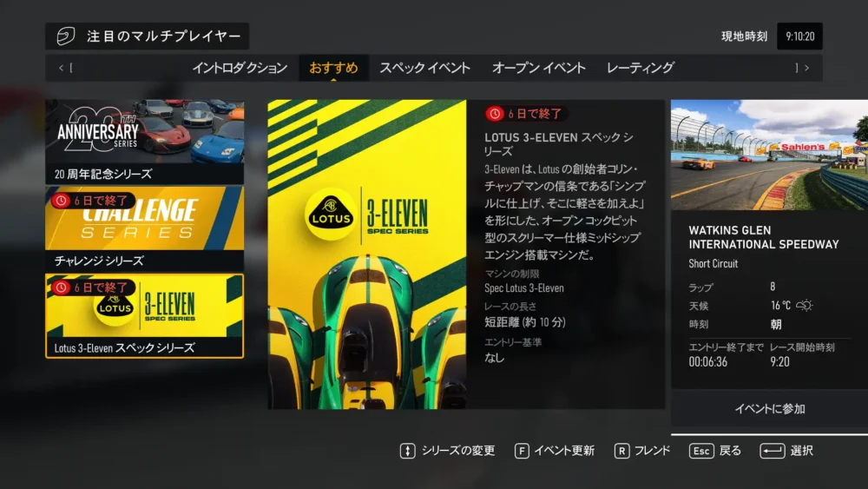Click the 注目のマルチプレイヤー title
Image resolution: width=868 pixels, height=489 pixels.
coord(164,36)
